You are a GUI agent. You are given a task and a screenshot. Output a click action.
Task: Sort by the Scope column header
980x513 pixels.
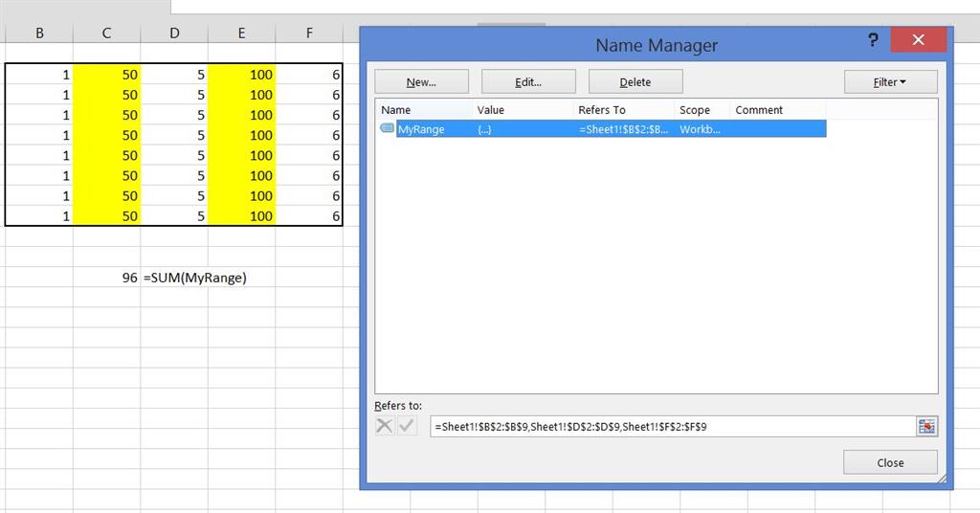(x=702, y=110)
